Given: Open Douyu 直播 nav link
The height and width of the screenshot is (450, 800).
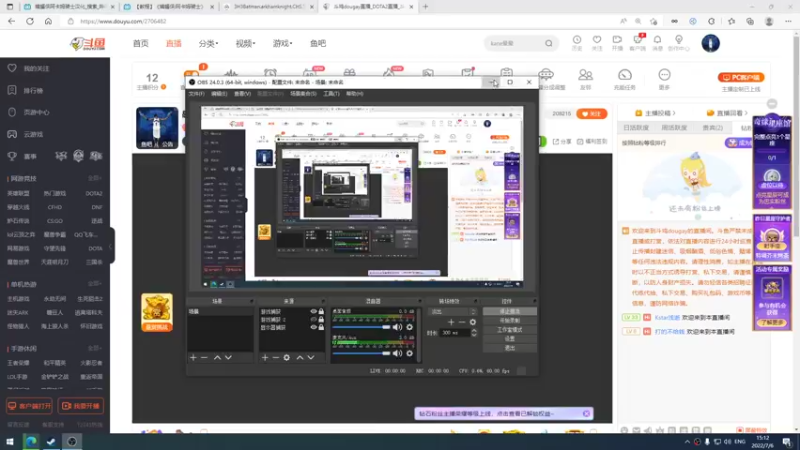Looking at the screenshot, I should coord(173,43).
